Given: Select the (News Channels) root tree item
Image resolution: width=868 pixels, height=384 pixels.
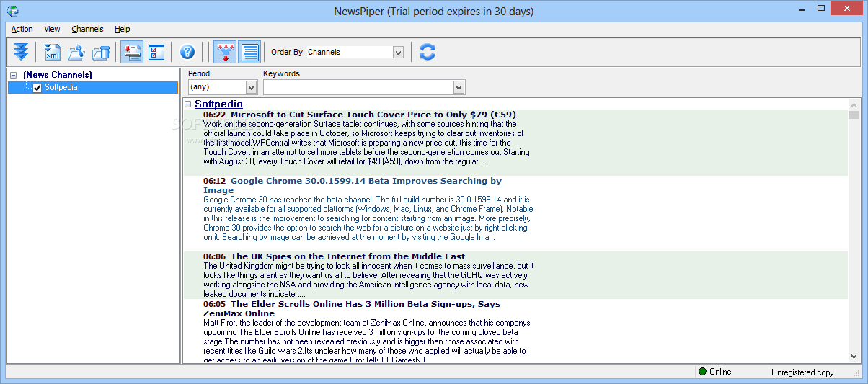Looking at the screenshot, I should (x=58, y=75).
